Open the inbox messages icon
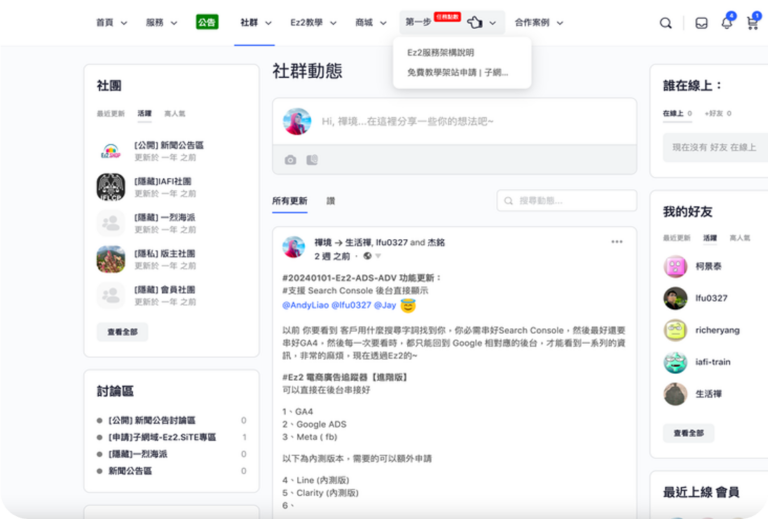Viewport: 768px width, 519px height. (701, 23)
